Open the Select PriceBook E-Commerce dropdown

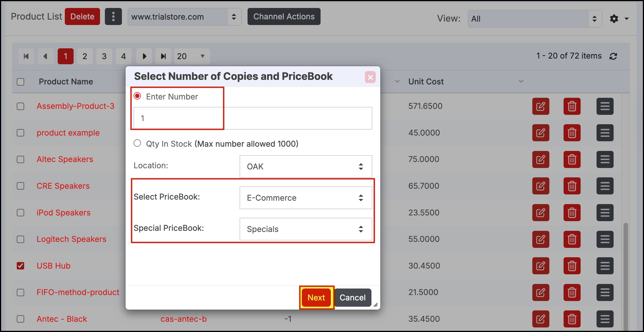[306, 198]
